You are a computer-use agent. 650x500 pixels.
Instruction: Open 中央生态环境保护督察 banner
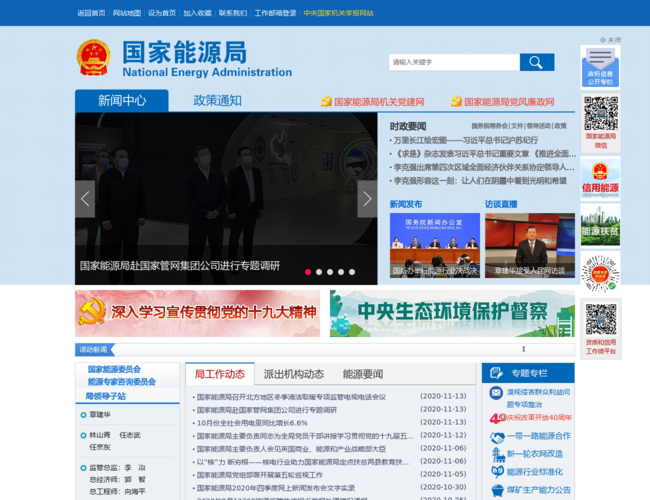tap(452, 313)
